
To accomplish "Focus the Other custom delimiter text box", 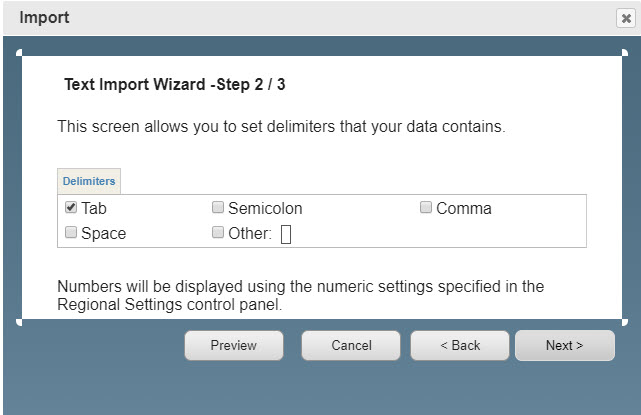I will [x=286, y=234].
